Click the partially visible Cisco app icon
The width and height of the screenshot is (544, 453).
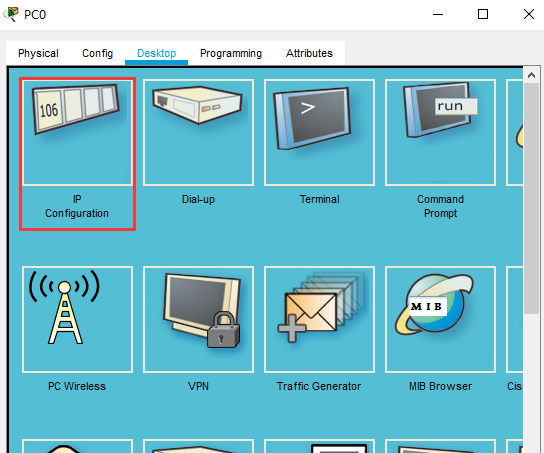pos(515,319)
